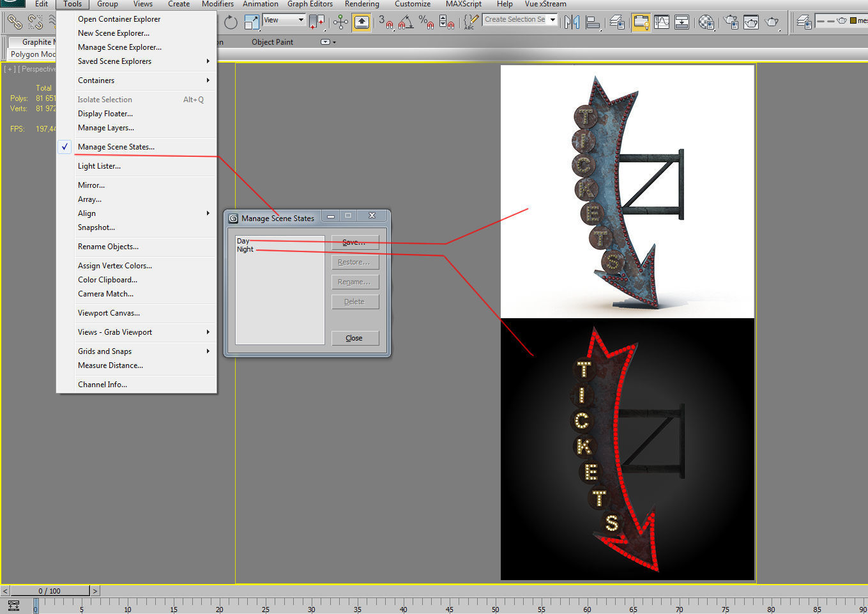This screenshot has height=614, width=868.
Task: Click Delete button in Manage Scene States
Action: pyautogui.click(x=355, y=302)
